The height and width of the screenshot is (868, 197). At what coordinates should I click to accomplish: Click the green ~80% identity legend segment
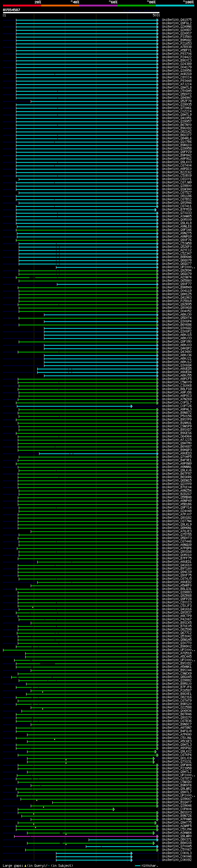pos(137,6)
